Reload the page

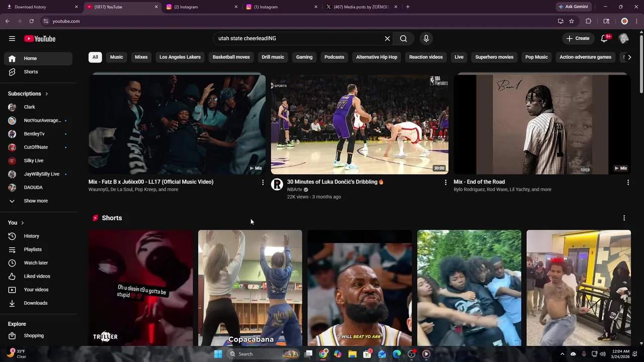coord(31,21)
